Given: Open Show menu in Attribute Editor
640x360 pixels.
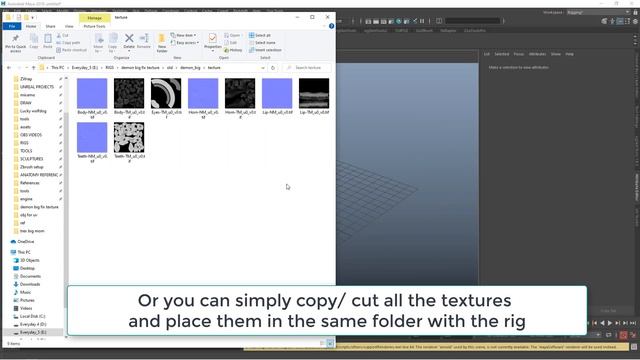Looking at the screenshot, I should coord(556,54).
